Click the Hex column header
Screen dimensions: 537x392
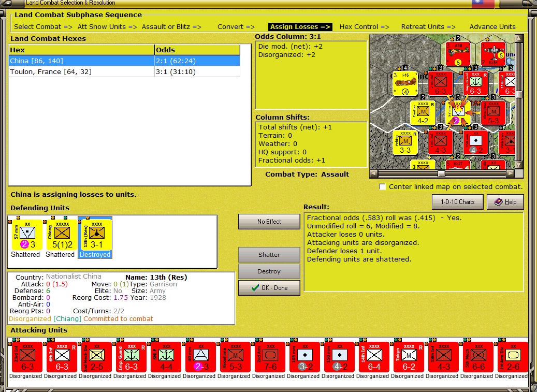click(81, 50)
